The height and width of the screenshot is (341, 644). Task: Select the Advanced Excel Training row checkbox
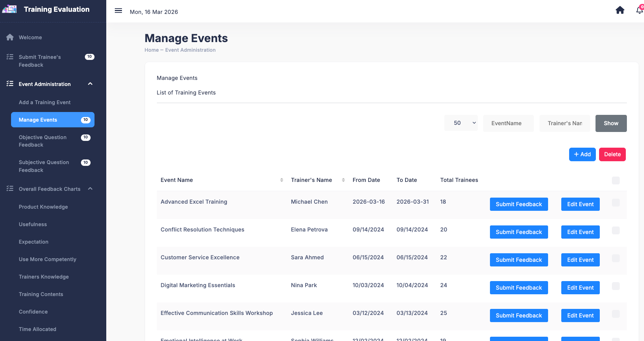click(615, 203)
